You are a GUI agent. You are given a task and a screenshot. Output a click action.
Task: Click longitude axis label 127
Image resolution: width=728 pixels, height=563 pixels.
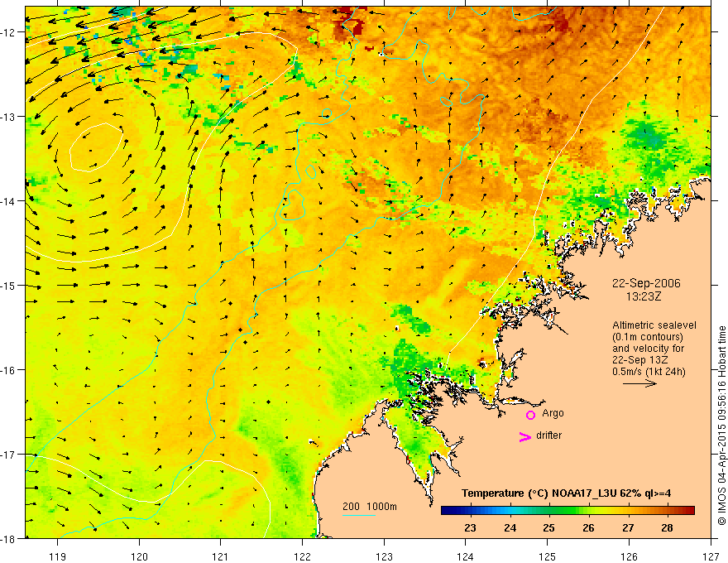[x=711, y=556]
